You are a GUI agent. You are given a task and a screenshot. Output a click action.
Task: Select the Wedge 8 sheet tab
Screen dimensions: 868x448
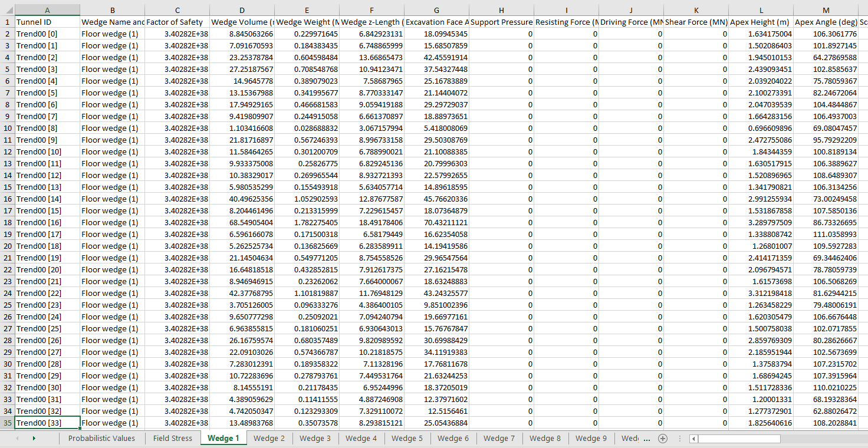pos(545,438)
